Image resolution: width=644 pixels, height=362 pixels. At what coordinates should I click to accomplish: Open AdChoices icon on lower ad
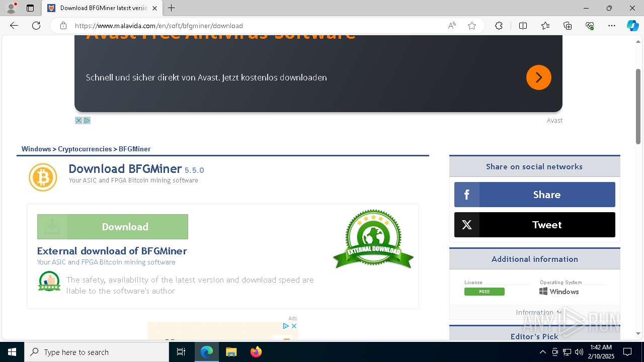tap(286, 326)
